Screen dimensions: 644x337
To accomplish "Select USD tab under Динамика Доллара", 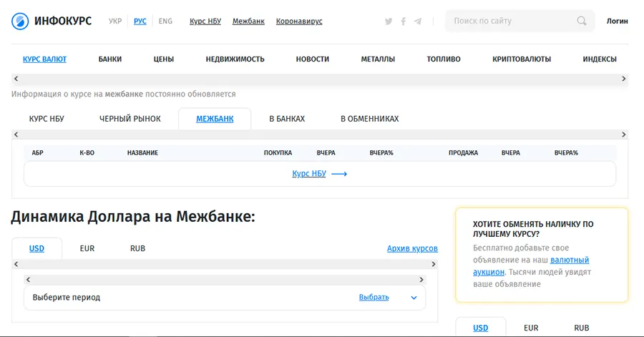I will 36,249.
